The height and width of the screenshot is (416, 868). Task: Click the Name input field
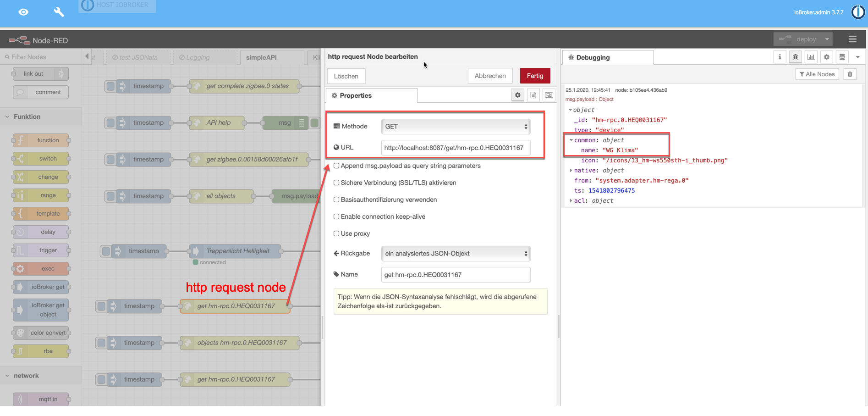[x=456, y=275]
